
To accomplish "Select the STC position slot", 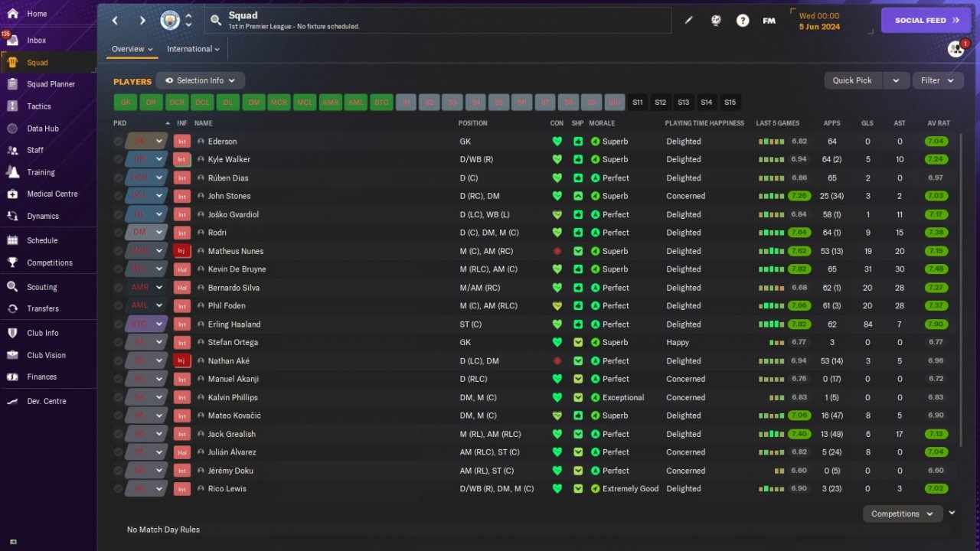I will tap(381, 103).
